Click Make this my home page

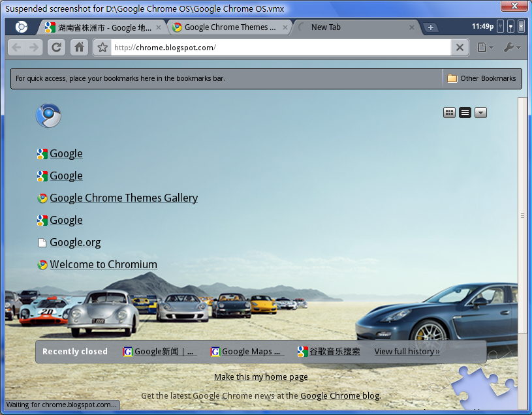261,377
